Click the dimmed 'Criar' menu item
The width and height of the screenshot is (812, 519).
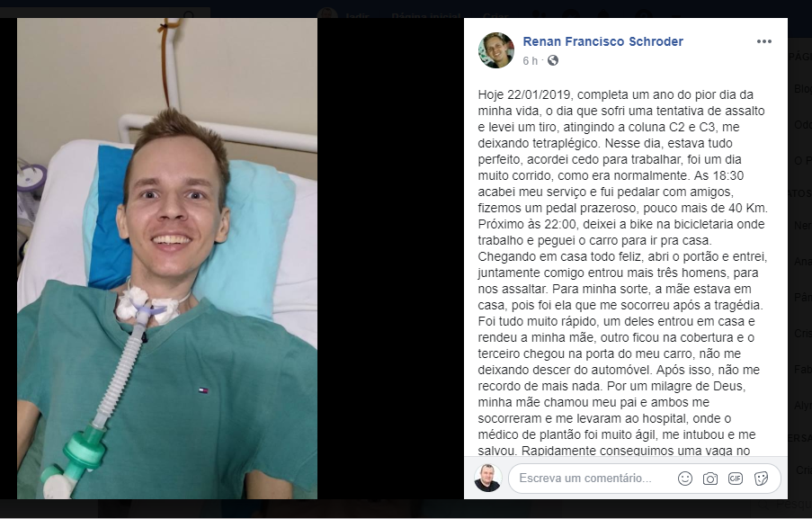coord(496,14)
